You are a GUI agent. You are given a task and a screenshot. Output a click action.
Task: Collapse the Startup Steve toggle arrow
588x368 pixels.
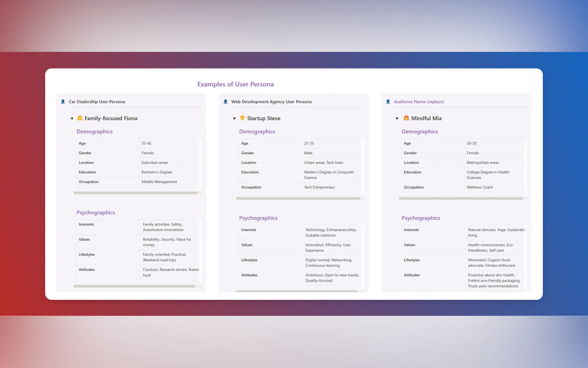pos(234,118)
